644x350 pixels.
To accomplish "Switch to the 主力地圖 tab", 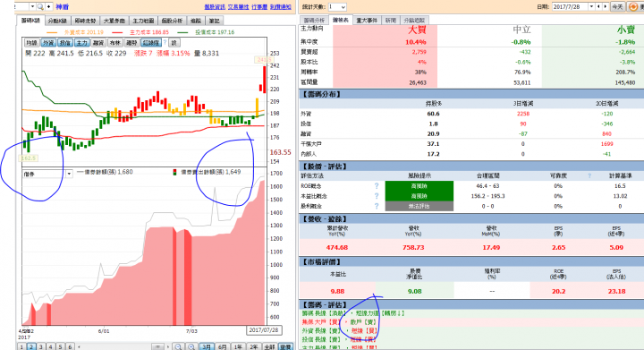I will click(x=143, y=21).
